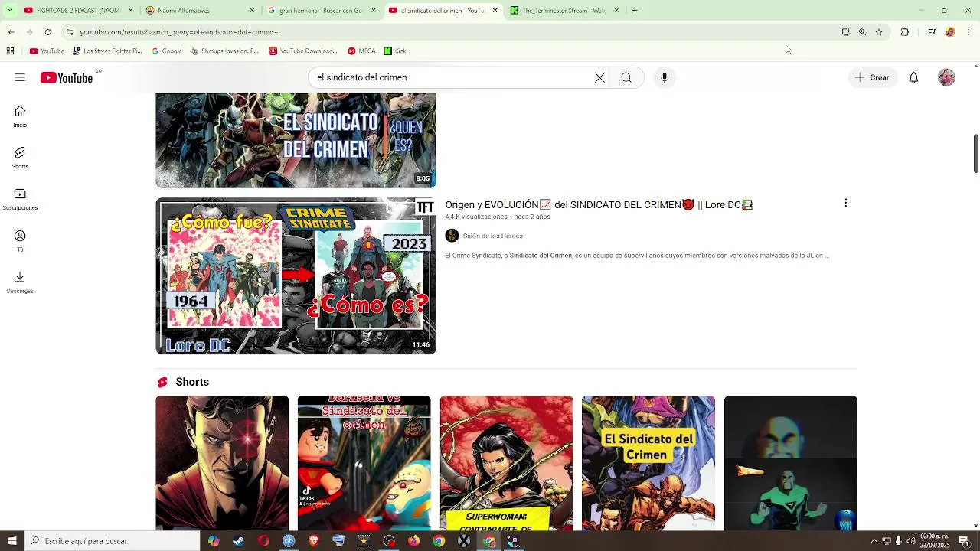The height and width of the screenshot is (551, 980).
Task: Open the MEGA bookmark
Action: 361,51
